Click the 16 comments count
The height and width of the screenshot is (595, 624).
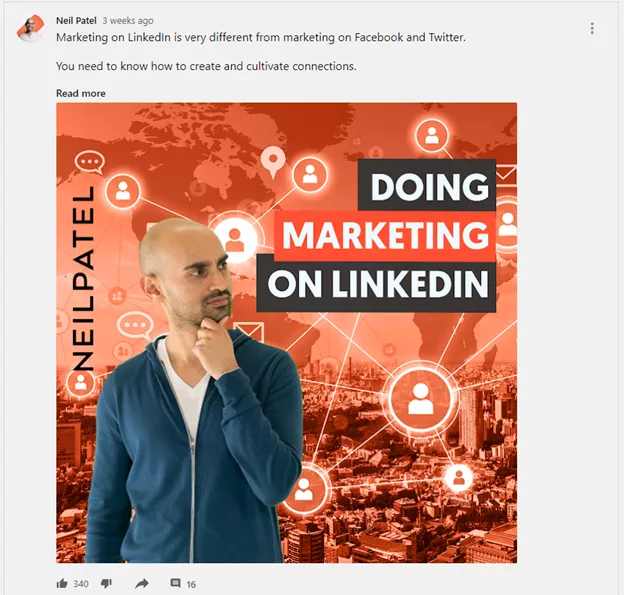[191, 584]
